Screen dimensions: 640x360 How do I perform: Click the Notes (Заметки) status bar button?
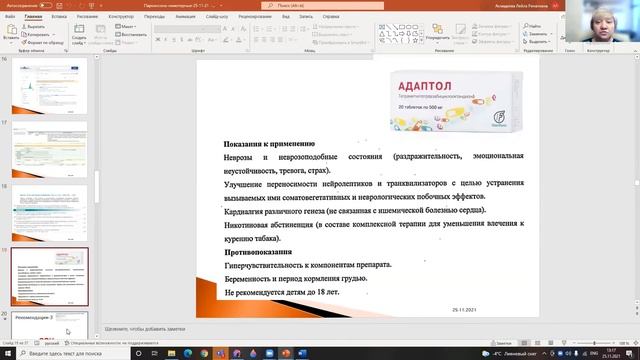pos(501,343)
